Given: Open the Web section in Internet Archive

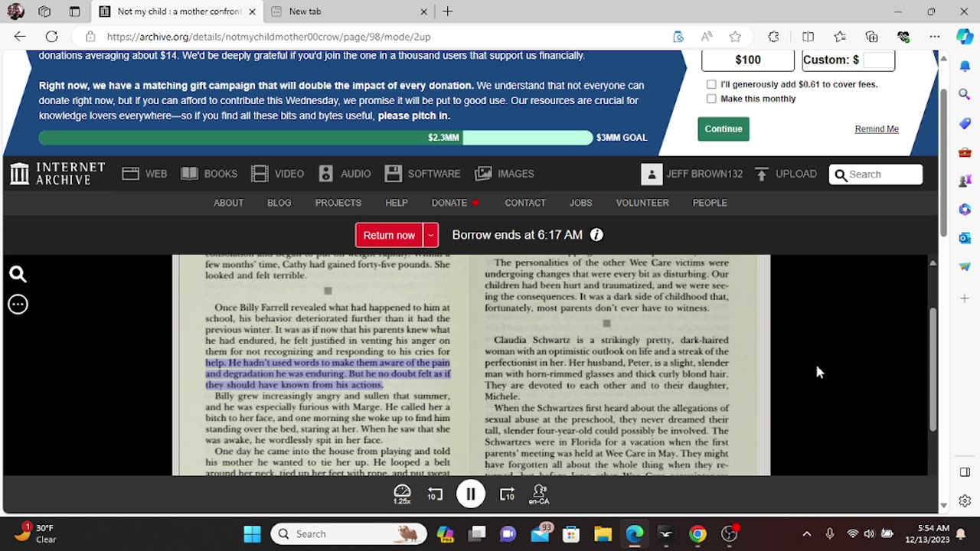Looking at the screenshot, I should coord(145,174).
